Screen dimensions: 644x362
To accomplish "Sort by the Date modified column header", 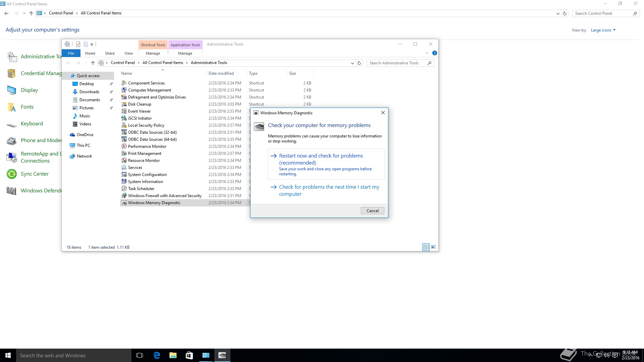I will point(226,73).
